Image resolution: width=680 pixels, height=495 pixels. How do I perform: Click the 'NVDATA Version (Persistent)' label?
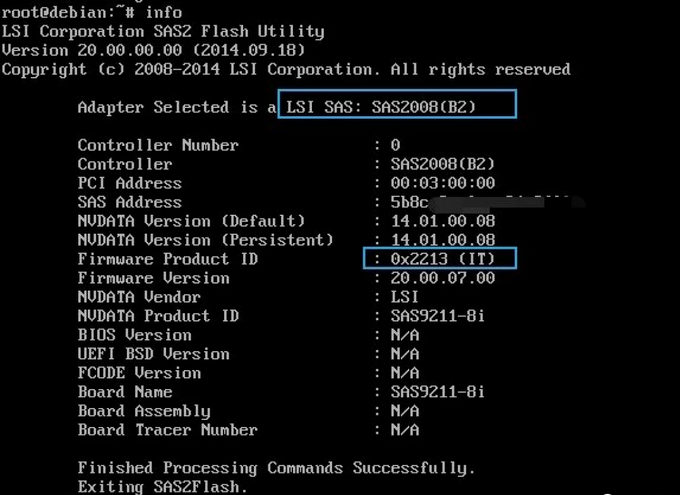click(205, 240)
